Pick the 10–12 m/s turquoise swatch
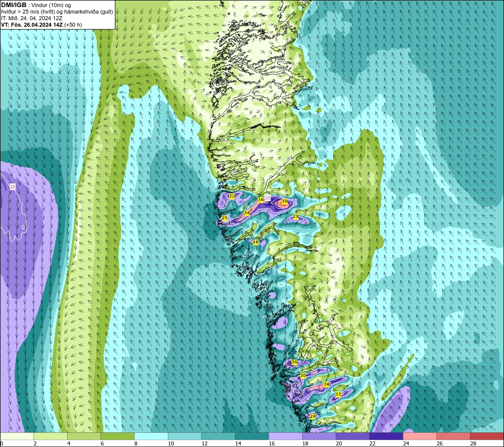Screen dimensions: 504x447 click(x=184, y=436)
